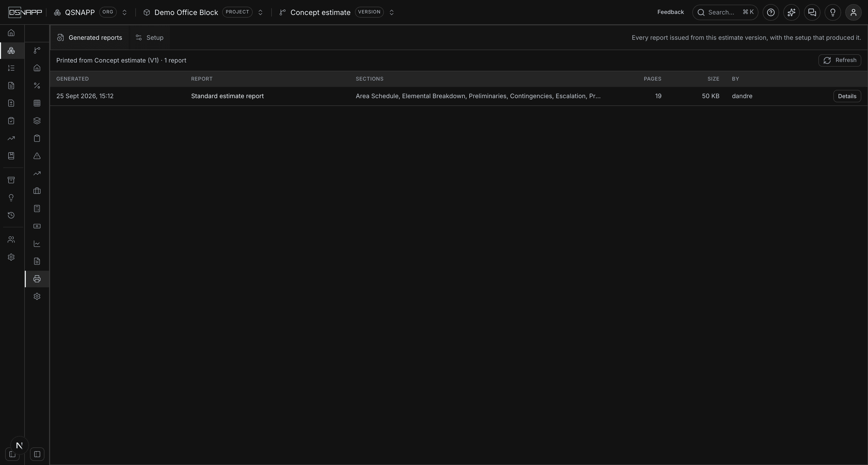Open the calculator icon in the estimate sidebar
Image resolution: width=868 pixels, height=465 pixels.
(37, 208)
